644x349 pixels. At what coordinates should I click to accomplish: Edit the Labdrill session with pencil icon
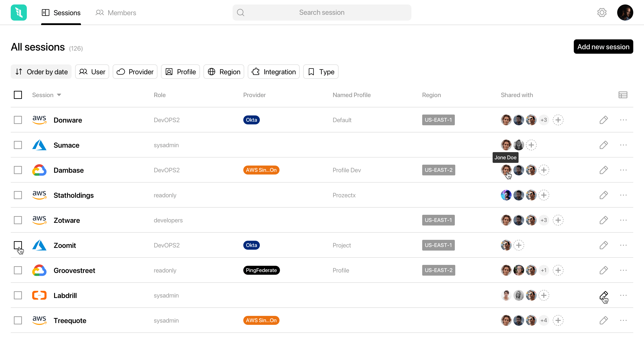click(x=603, y=295)
